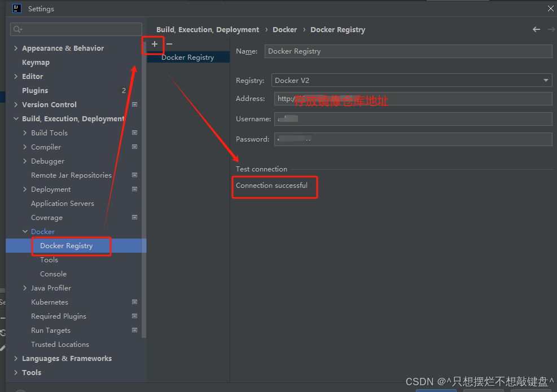Expand the Version Control chevron

coord(16,104)
